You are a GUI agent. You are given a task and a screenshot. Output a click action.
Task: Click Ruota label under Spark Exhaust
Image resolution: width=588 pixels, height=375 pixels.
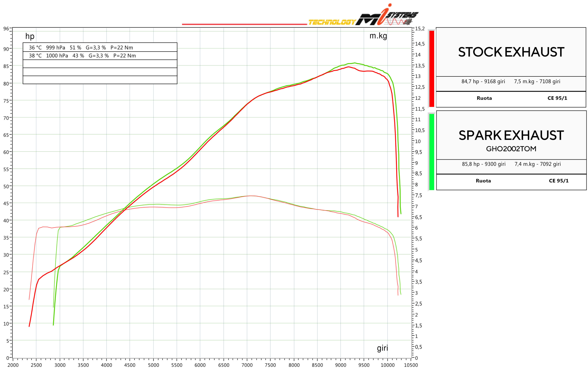(x=483, y=181)
